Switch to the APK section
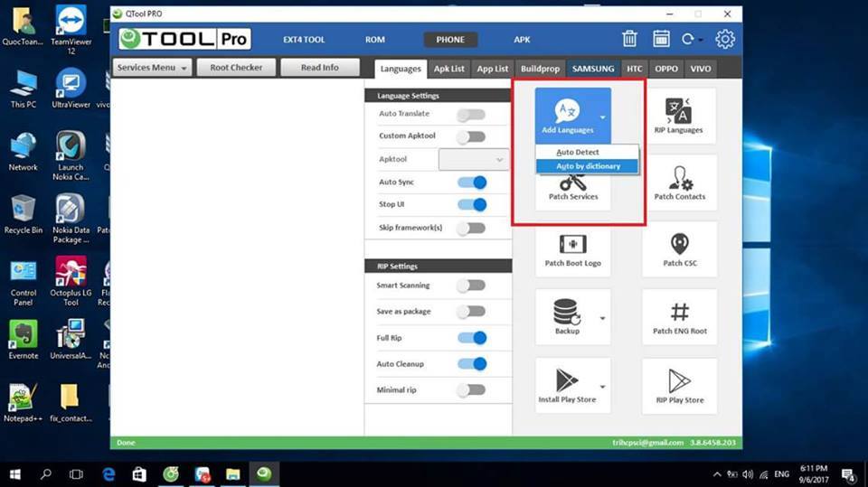 522,40
